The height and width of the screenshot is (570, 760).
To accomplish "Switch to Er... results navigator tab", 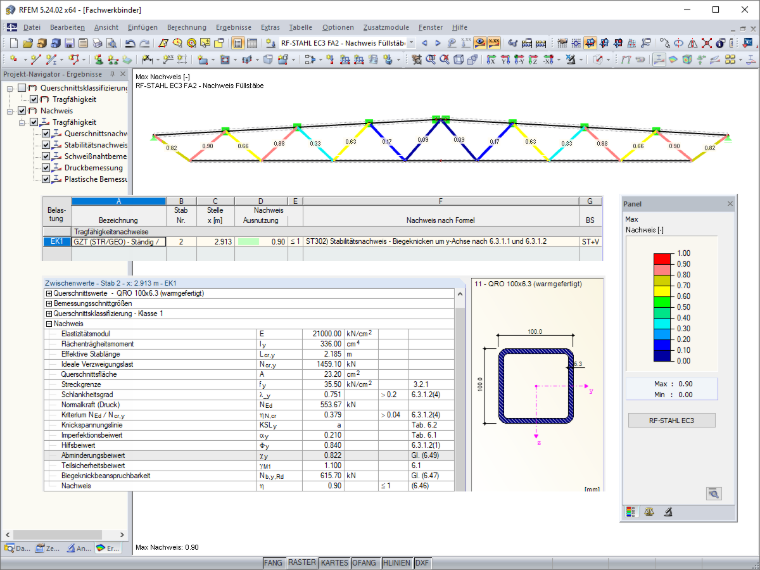I will pyautogui.click(x=108, y=548).
